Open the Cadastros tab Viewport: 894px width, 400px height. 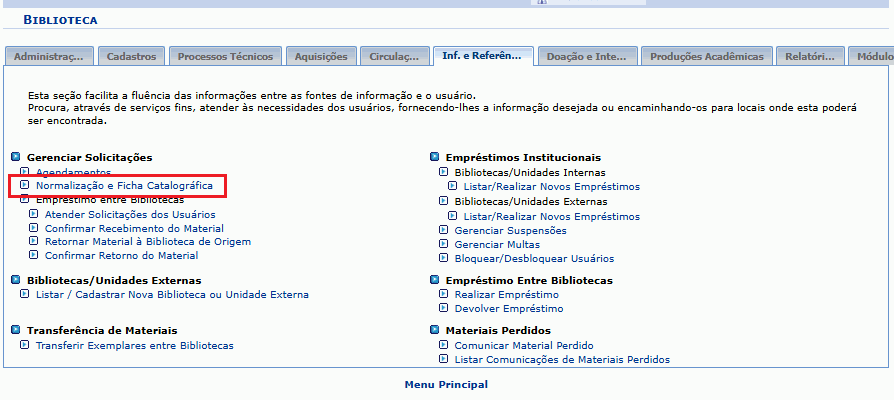(x=131, y=57)
